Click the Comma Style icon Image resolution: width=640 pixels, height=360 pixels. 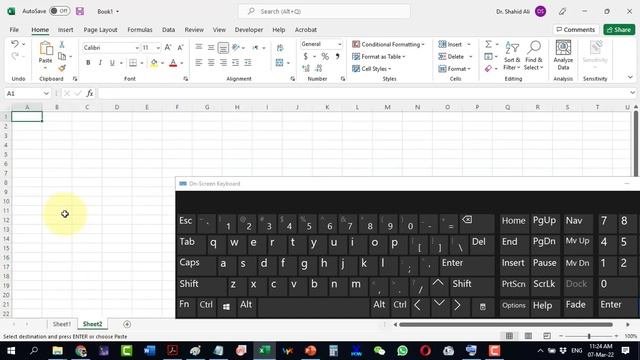point(338,56)
